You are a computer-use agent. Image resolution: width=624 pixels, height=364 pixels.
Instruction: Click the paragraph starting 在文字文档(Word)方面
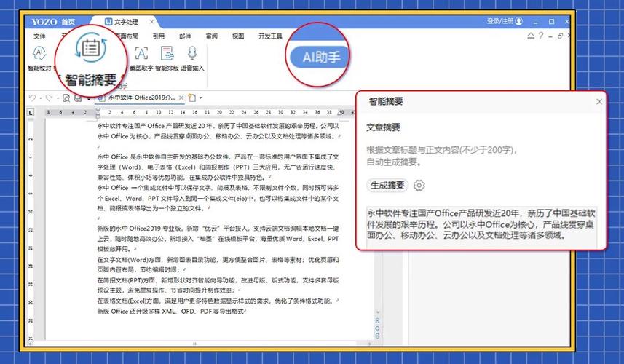click(x=218, y=264)
